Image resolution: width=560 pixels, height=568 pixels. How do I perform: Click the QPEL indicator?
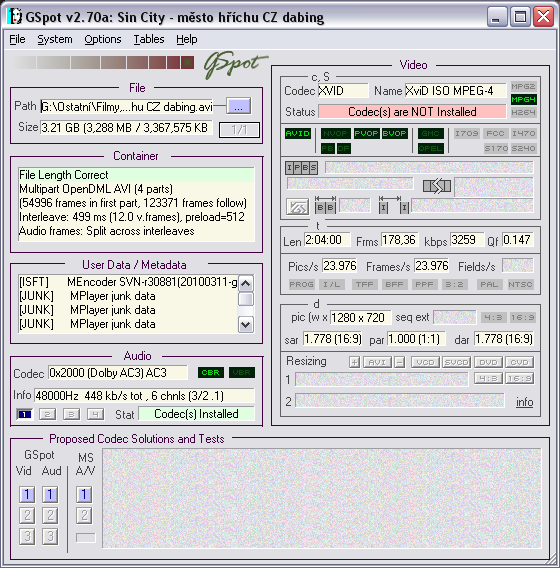point(430,148)
